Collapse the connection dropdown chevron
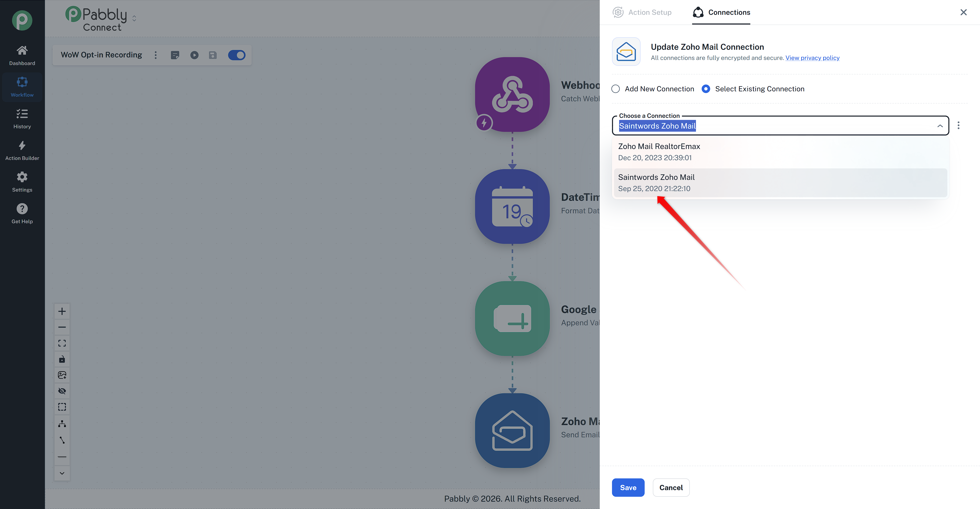Viewport: 980px width, 509px height. coord(940,126)
